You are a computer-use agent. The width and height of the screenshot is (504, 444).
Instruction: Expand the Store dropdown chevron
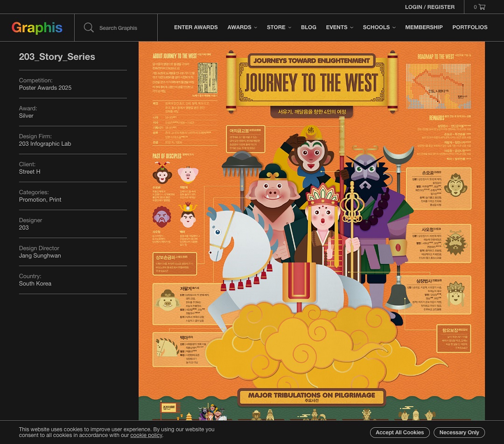click(x=290, y=28)
